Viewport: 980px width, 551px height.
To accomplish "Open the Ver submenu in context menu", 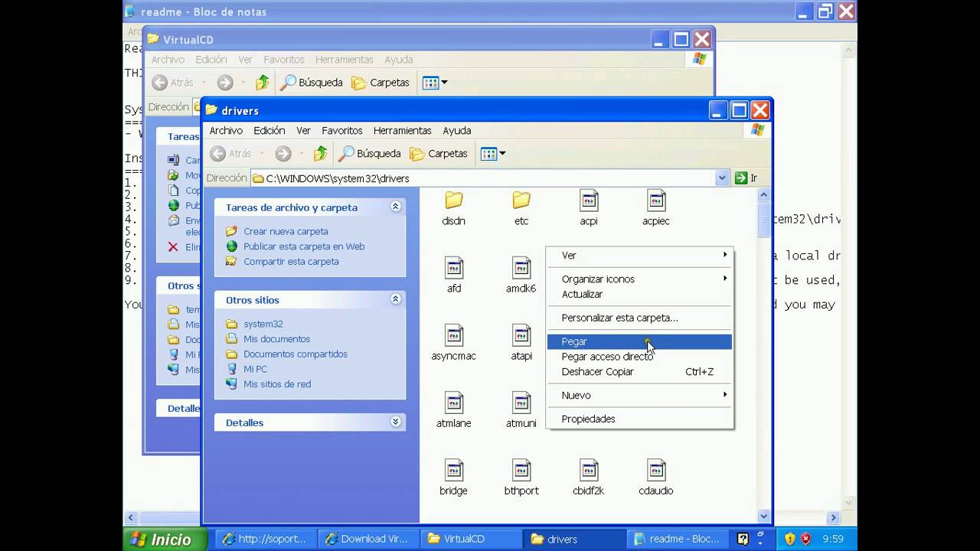I will [640, 256].
